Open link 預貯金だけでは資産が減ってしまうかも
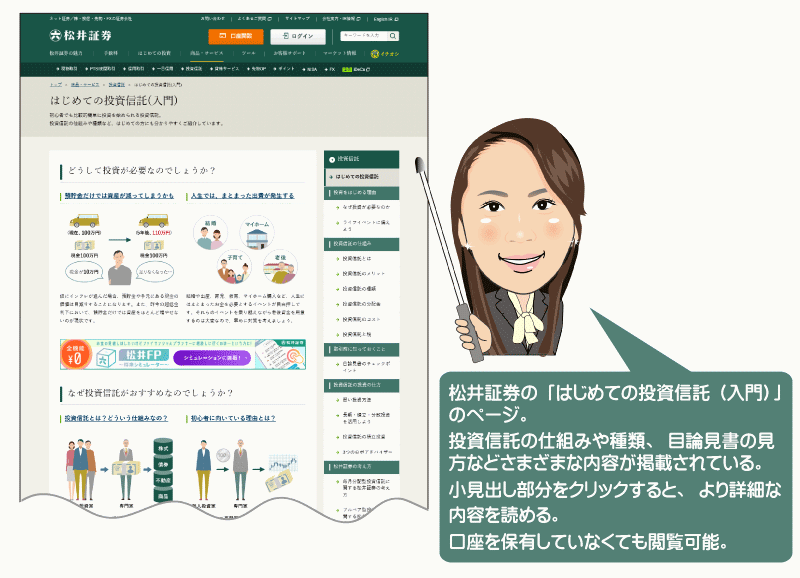Image resolution: width=800 pixels, height=578 pixels. coord(118,195)
